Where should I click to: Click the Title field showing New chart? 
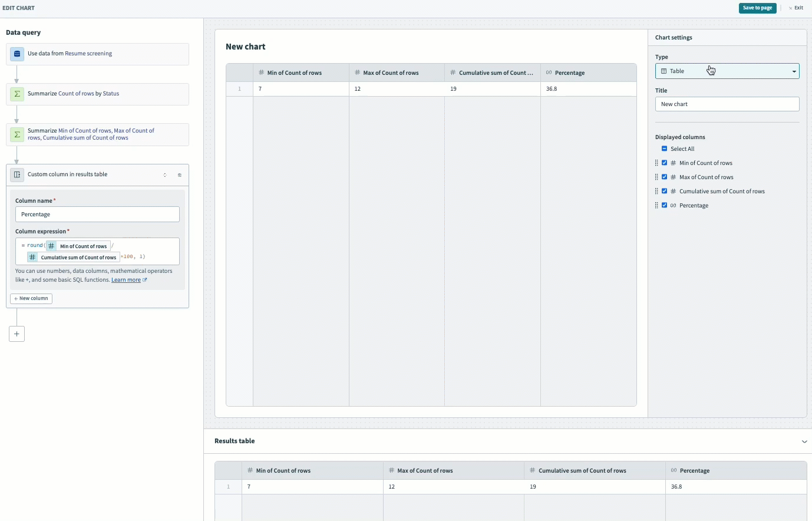coord(727,104)
